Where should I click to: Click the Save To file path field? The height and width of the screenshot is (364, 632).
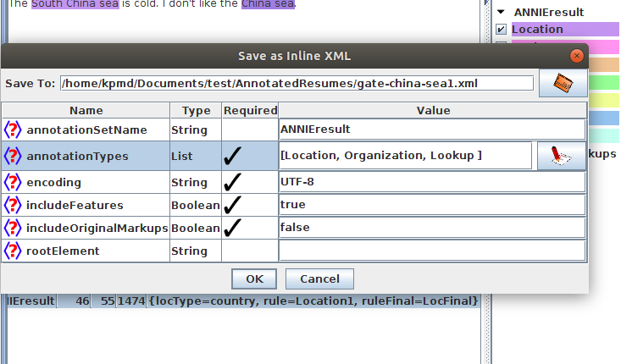point(297,83)
